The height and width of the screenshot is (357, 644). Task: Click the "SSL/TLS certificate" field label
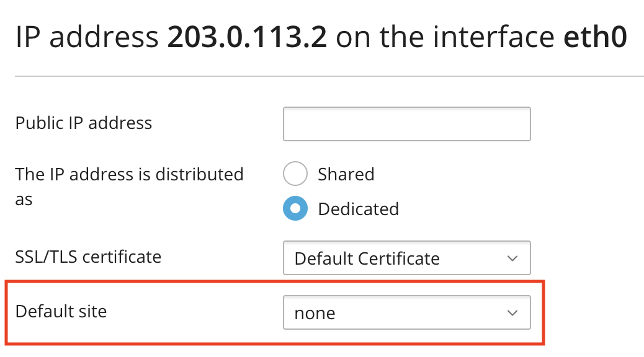(88, 256)
